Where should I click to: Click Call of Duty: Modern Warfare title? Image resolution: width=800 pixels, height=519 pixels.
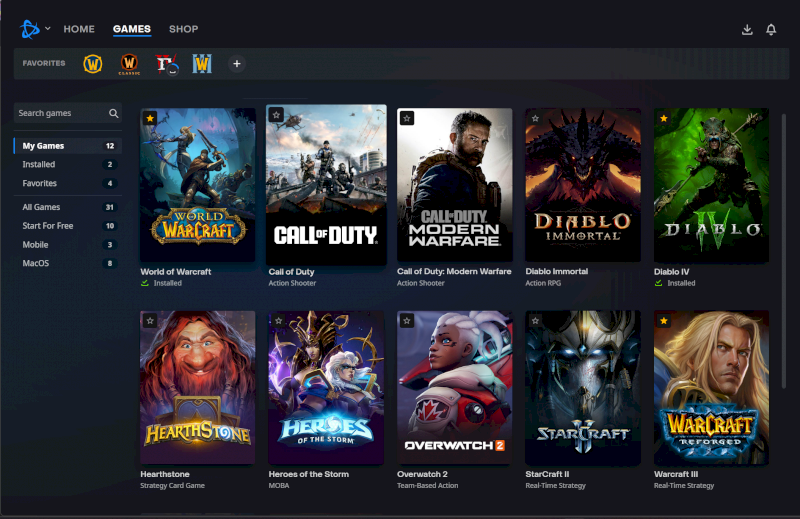(454, 271)
